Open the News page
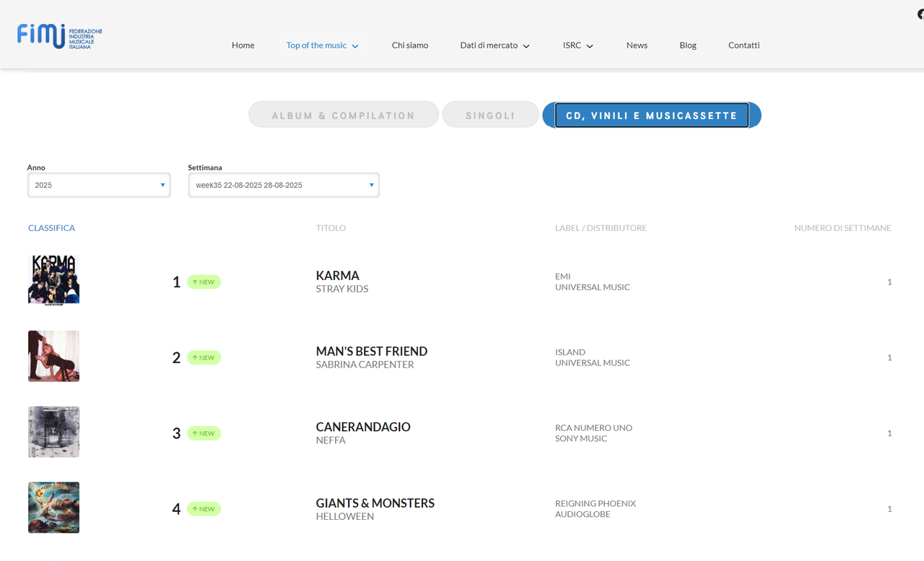 coord(637,45)
